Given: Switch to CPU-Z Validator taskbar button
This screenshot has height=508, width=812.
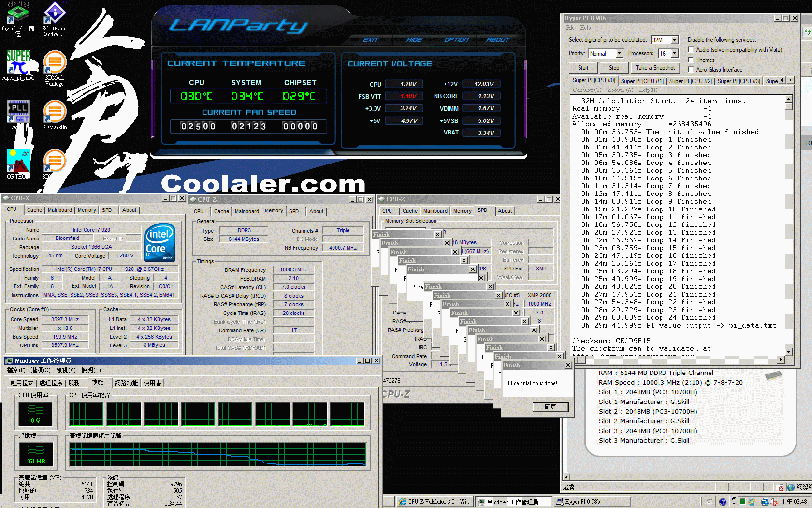Looking at the screenshot, I should (434, 502).
